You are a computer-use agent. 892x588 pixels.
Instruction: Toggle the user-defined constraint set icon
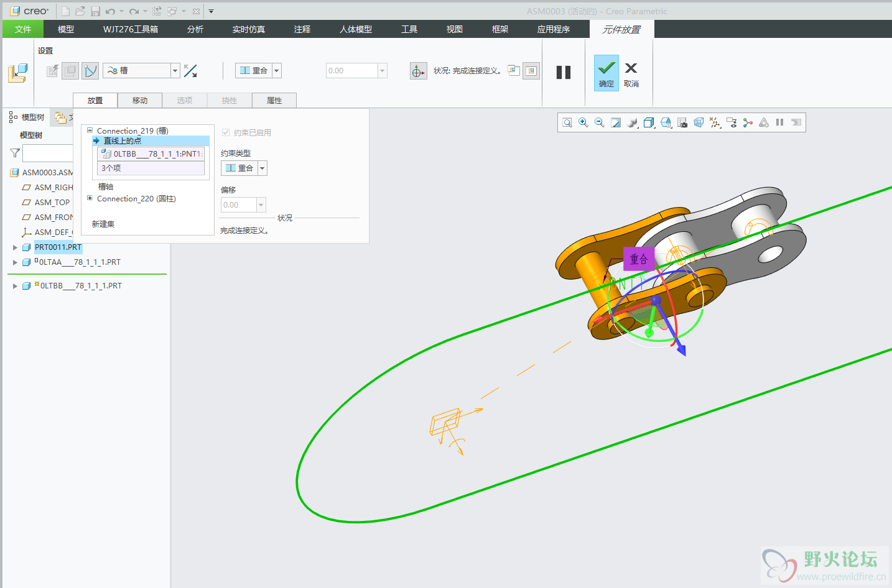click(71, 71)
